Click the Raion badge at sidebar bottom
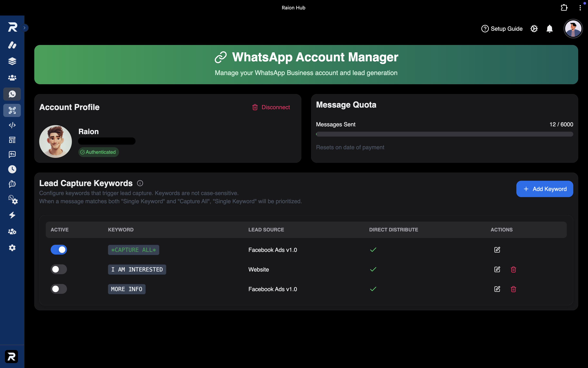The image size is (588, 368). [11, 357]
